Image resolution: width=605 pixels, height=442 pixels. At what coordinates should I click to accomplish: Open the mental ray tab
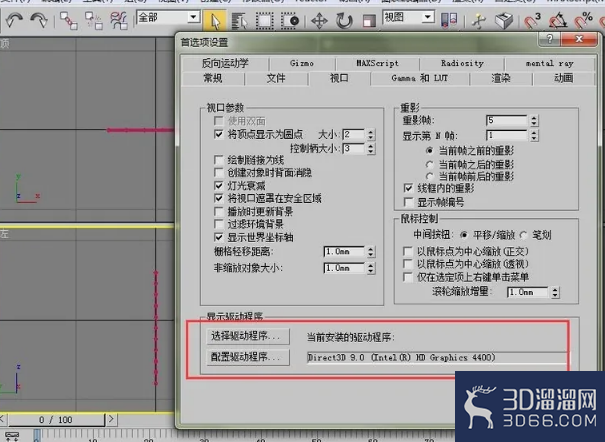tap(549, 63)
